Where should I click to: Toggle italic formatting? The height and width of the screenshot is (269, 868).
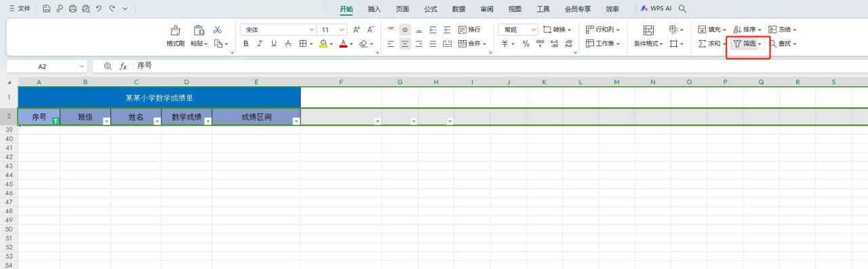pyautogui.click(x=260, y=43)
